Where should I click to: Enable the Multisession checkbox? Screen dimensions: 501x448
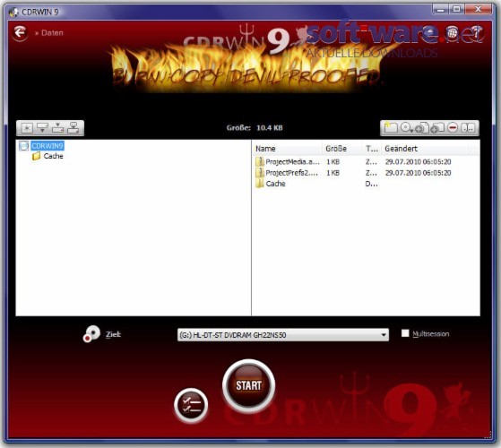(405, 333)
